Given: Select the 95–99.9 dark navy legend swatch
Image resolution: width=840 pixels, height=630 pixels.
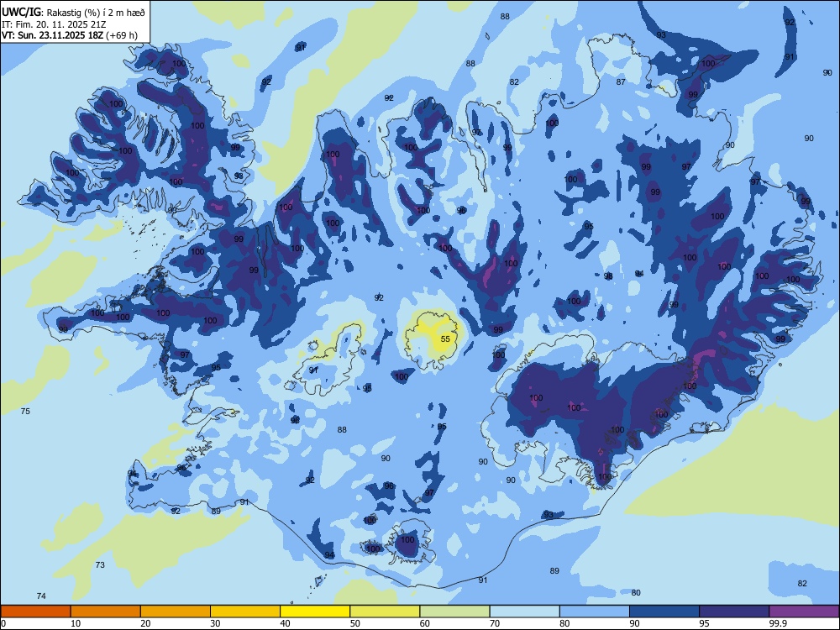Looking at the screenshot, I should coord(734,612).
